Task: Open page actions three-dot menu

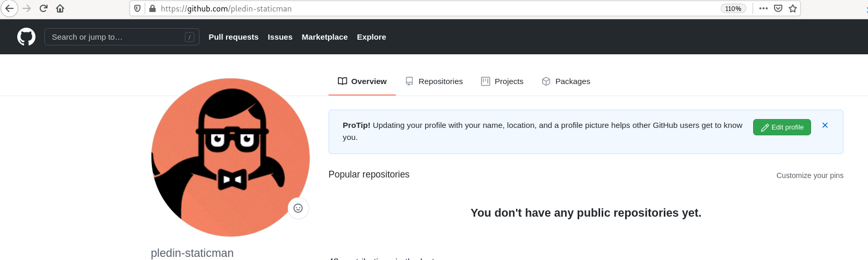Action: pos(764,8)
